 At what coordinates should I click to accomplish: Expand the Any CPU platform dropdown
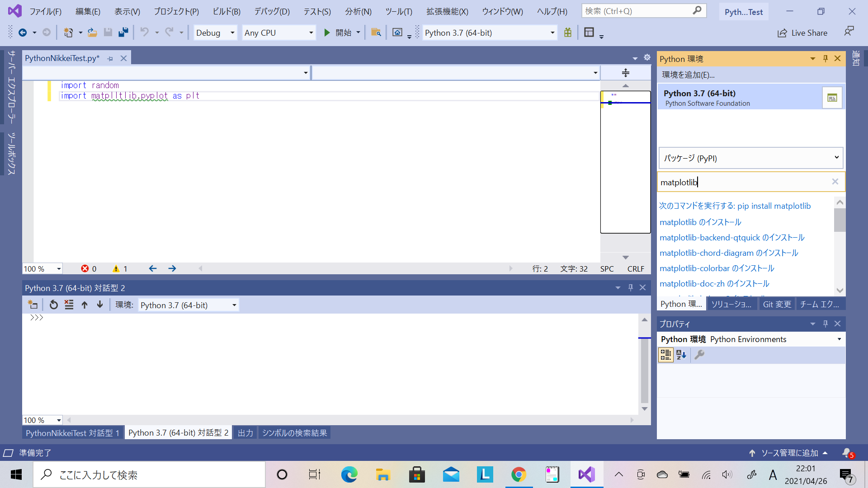point(311,33)
